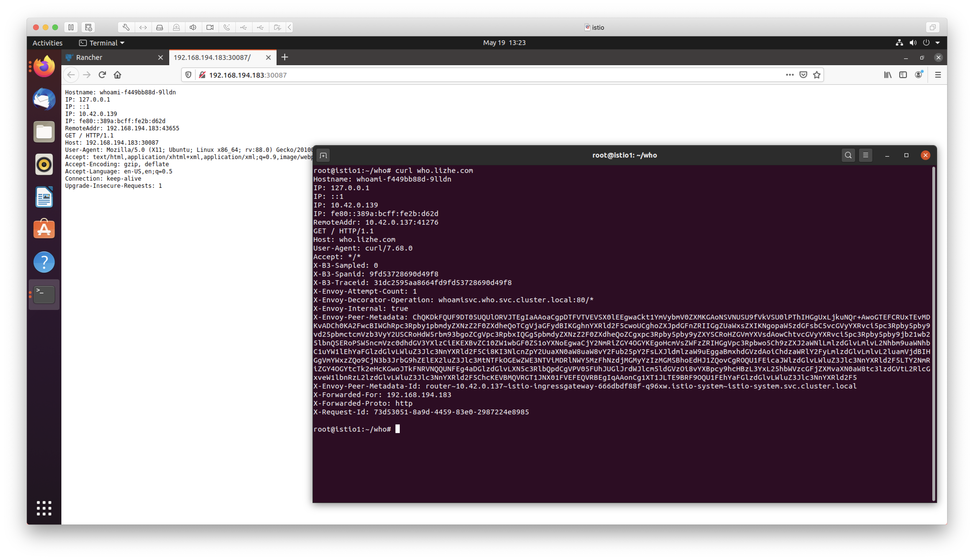
Task: Open Firefox from the Ubuntu dock
Action: coord(44,67)
